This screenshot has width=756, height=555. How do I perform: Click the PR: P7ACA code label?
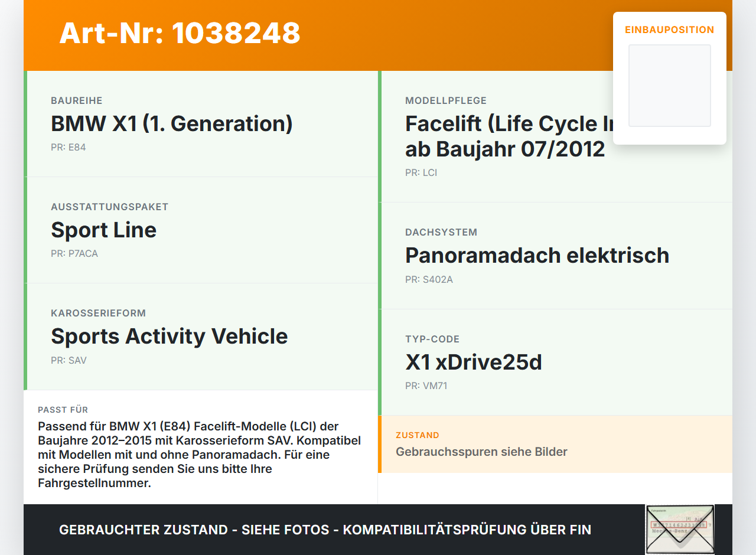[74, 253]
